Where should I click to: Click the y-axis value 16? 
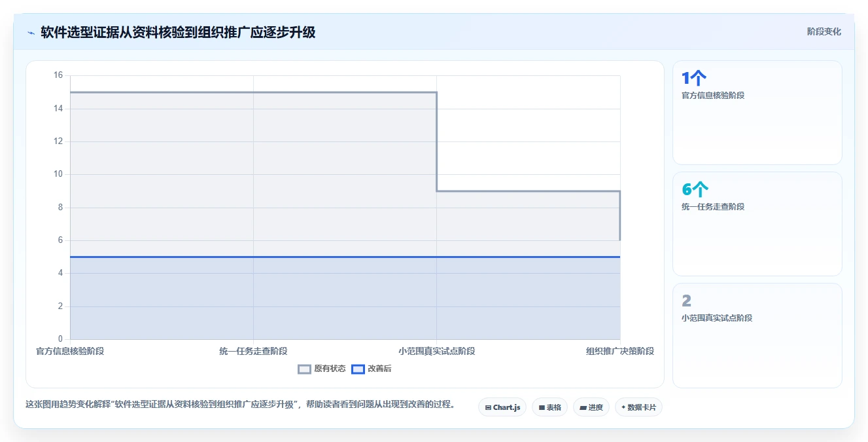[x=58, y=75]
